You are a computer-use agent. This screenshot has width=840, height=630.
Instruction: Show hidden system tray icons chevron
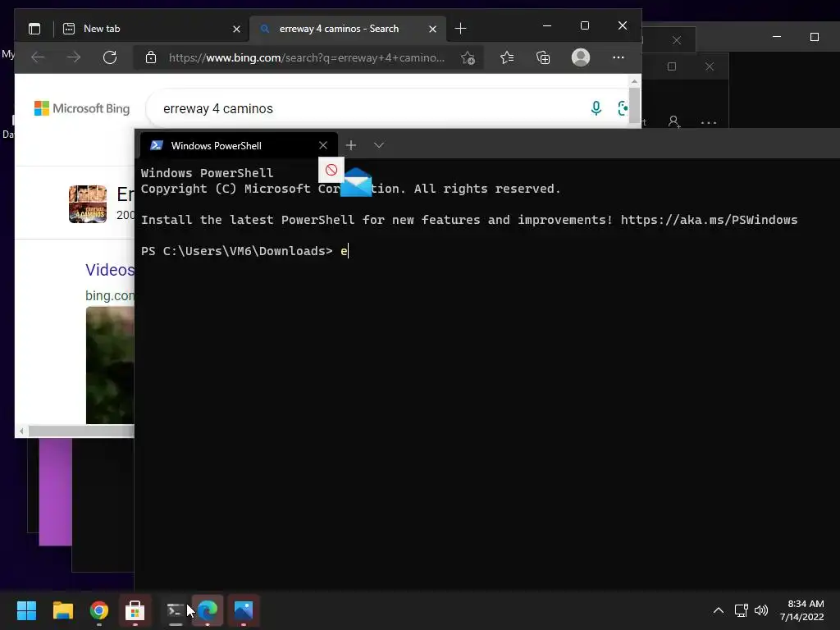719,610
